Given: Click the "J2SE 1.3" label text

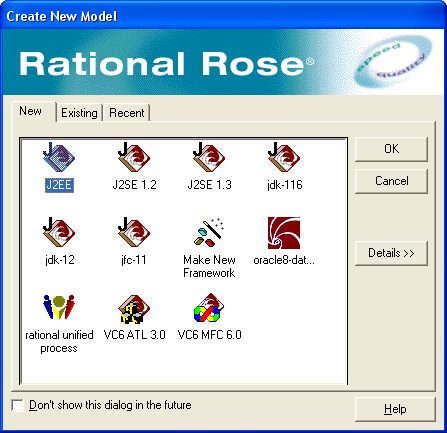Looking at the screenshot, I should click(209, 185).
